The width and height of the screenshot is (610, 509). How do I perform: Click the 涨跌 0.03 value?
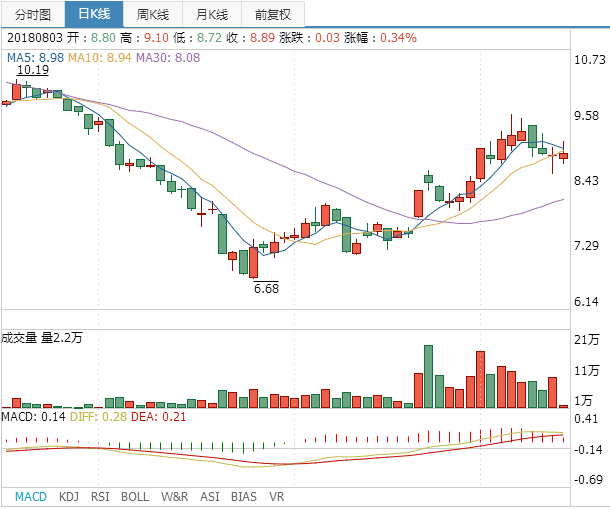pyautogui.click(x=309, y=38)
